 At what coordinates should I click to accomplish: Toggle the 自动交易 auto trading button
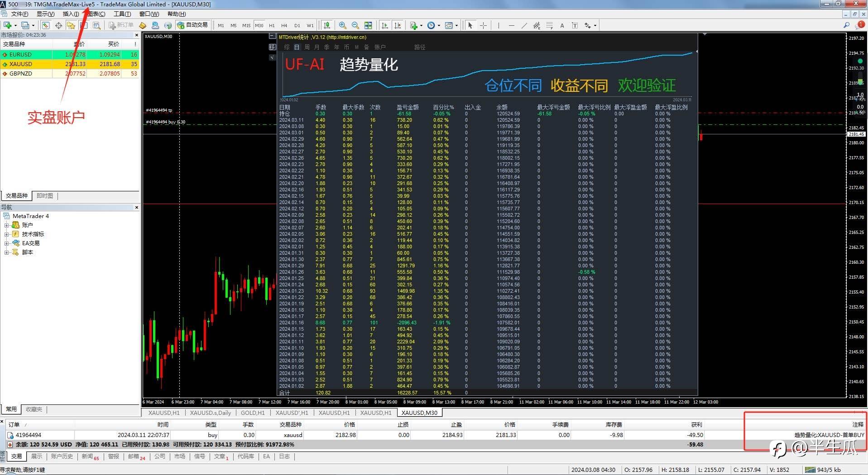tap(192, 25)
